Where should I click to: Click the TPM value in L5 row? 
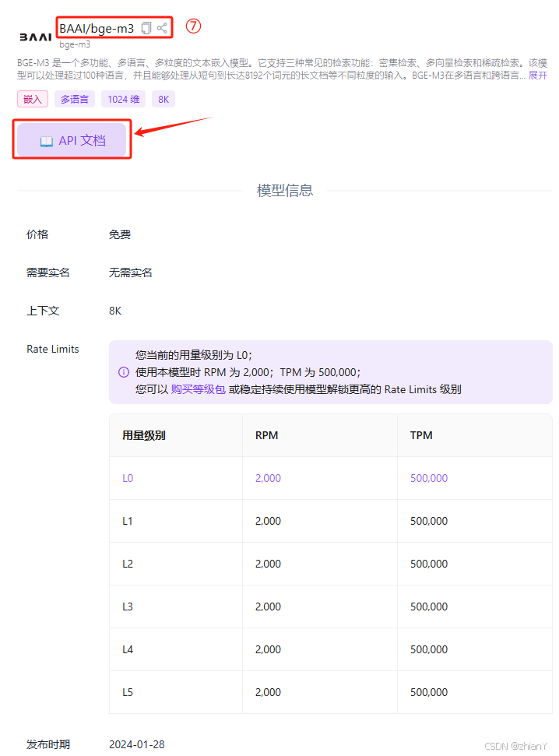[429, 692]
